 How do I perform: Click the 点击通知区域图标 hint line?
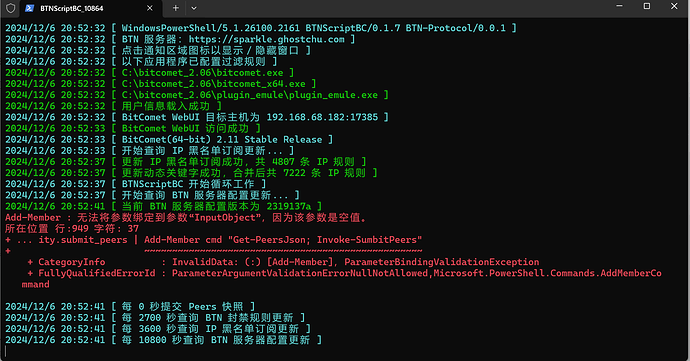pos(158,50)
